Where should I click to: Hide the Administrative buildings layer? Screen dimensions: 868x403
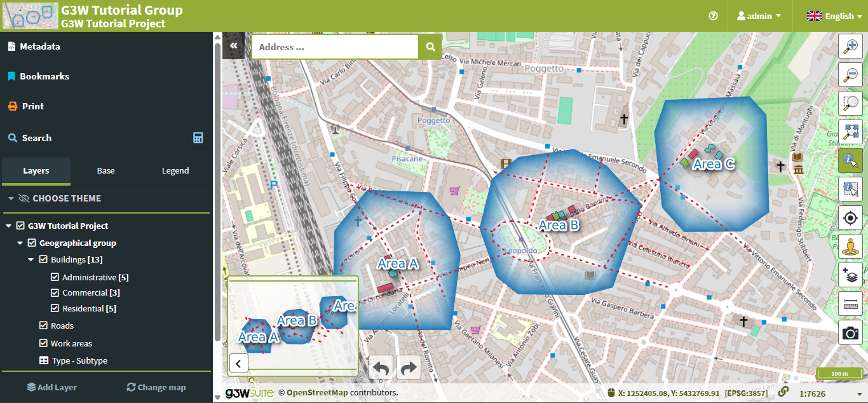pos(55,277)
